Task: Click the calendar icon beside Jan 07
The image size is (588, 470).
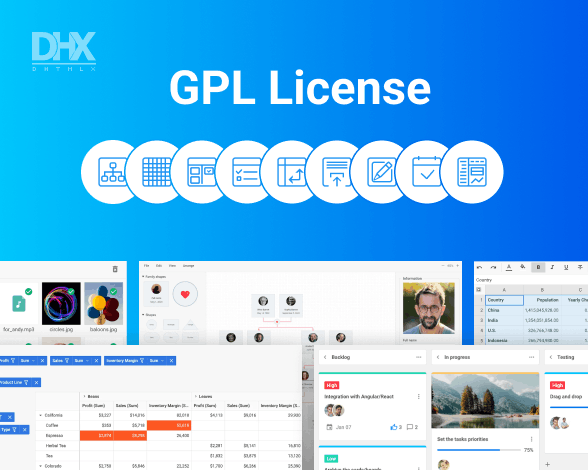Action: pyautogui.click(x=329, y=427)
